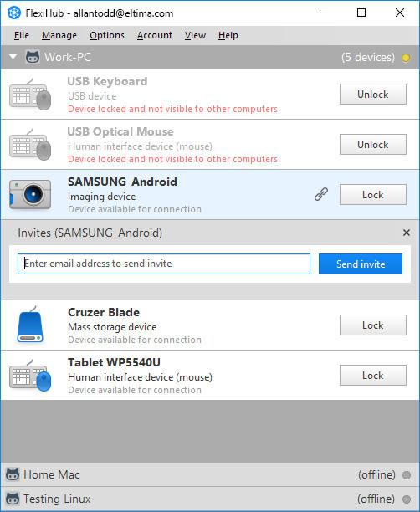
Task: Click the 'USB Keyboard' device name
Action: [x=107, y=81]
